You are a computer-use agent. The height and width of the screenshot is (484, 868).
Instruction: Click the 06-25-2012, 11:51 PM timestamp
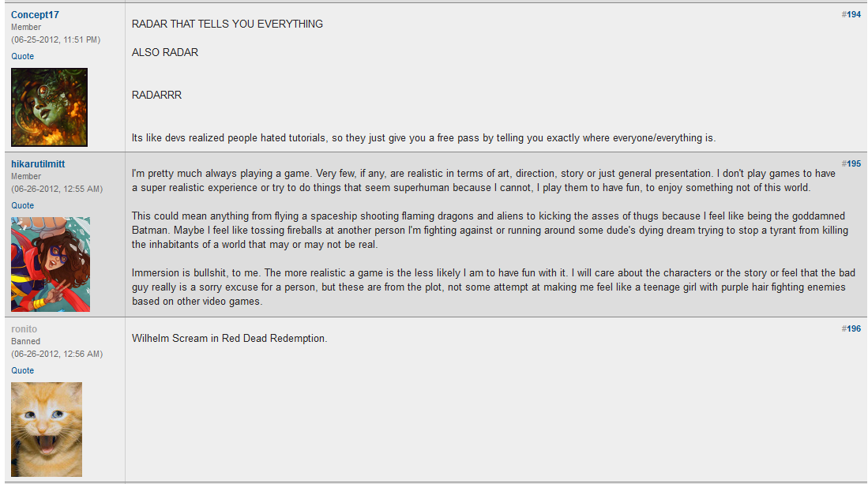click(55, 39)
